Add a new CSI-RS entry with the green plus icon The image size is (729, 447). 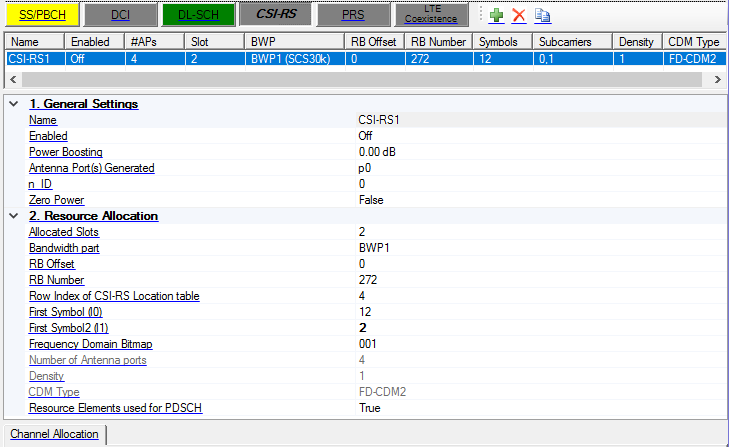496,15
